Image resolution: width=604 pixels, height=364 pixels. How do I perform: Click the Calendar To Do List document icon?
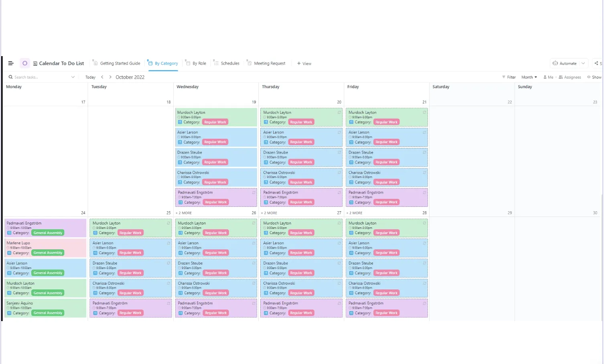click(35, 63)
